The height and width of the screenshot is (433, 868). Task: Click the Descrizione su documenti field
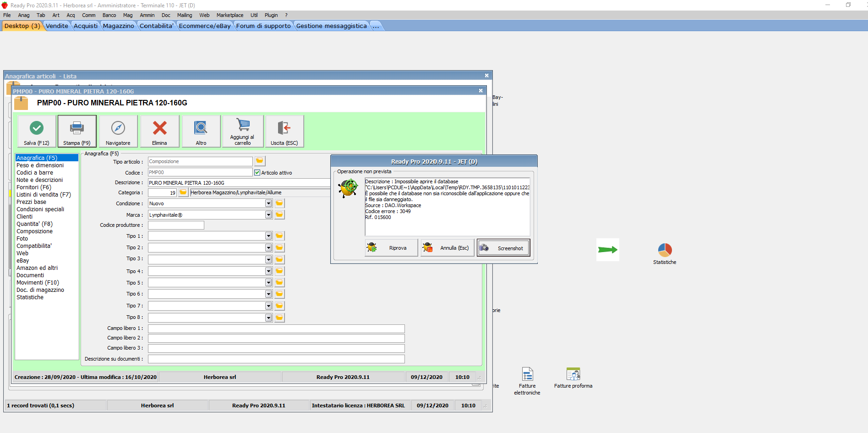[x=276, y=359]
